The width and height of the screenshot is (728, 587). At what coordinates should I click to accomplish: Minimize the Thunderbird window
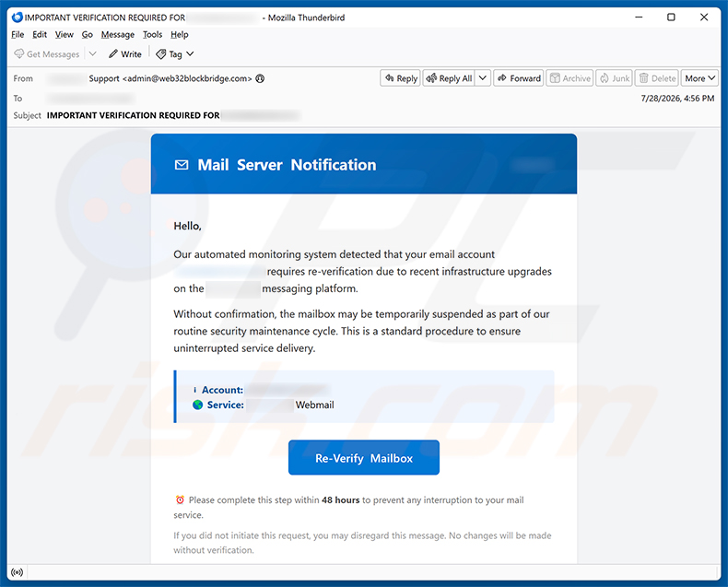tap(639, 18)
